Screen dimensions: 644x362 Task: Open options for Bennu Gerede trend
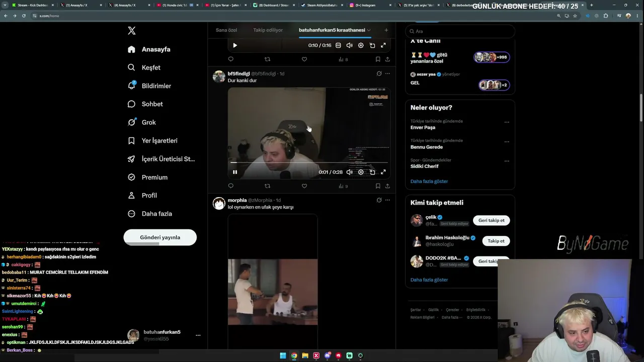[507, 142]
